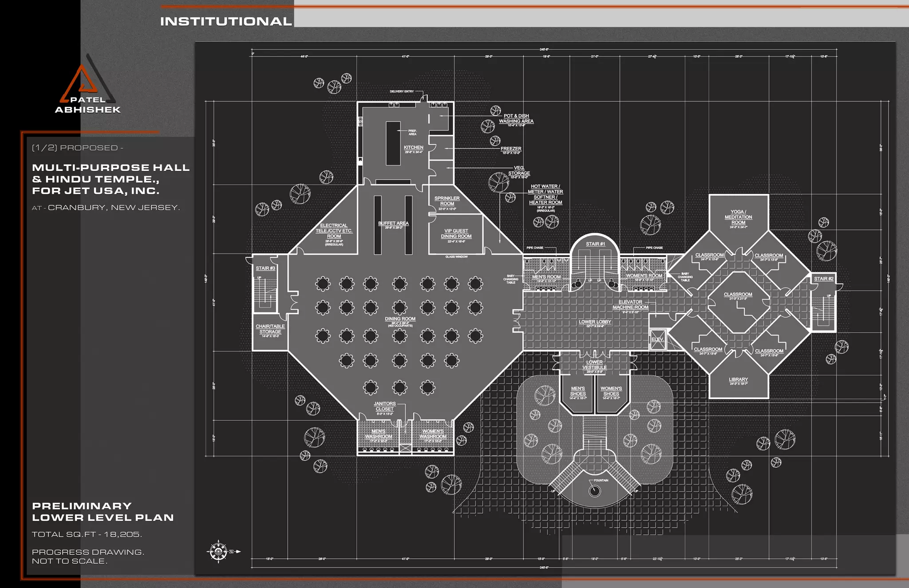Image resolution: width=909 pixels, height=588 pixels.
Task: Click the Stair #1 semicircular stairwell
Action: [595, 264]
